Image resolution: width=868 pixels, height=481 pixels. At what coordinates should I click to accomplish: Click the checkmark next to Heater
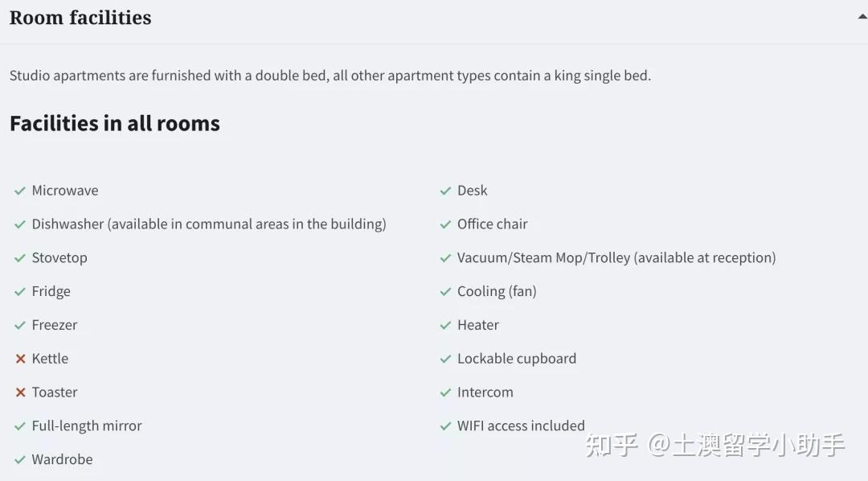tap(445, 326)
